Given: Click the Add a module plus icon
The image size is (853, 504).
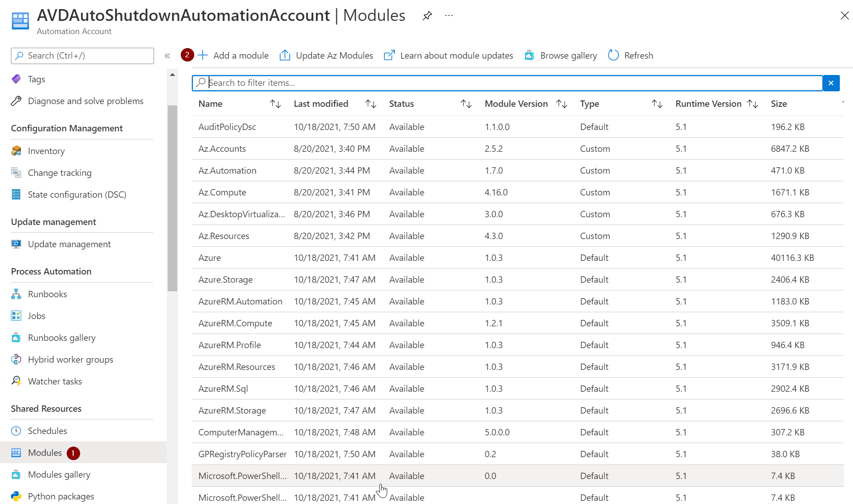Looking at the screenshot, I should [203, 55].
